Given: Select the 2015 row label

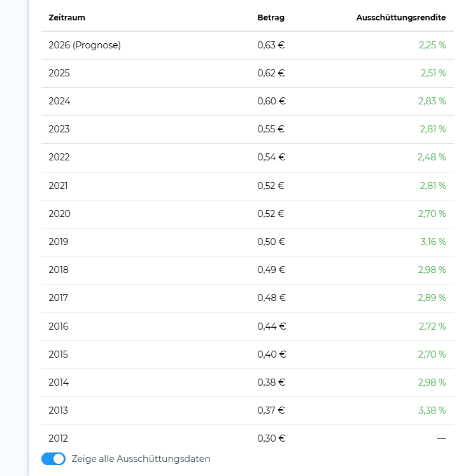Looking at the screenshot, I should pos(59,354).
